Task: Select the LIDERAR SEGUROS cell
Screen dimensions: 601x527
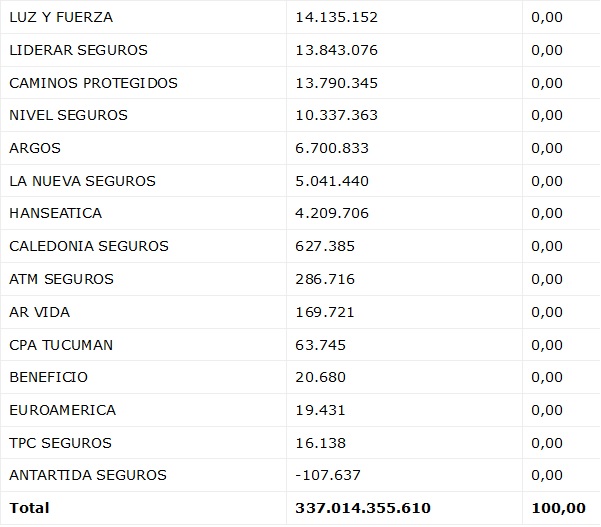Action: (x=78, y=50)
